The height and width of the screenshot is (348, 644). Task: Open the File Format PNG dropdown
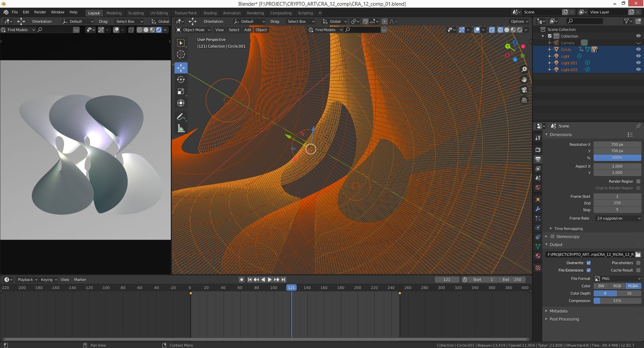pyautogui.click(x=618, y=279)
